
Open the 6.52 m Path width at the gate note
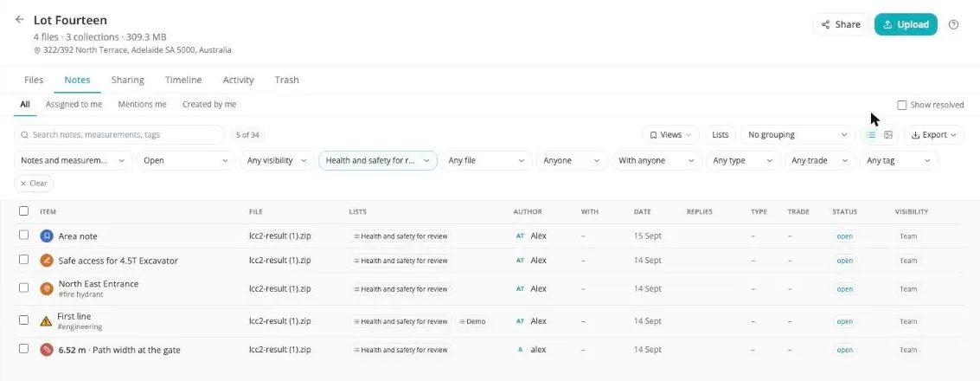(x=119, y=351)
